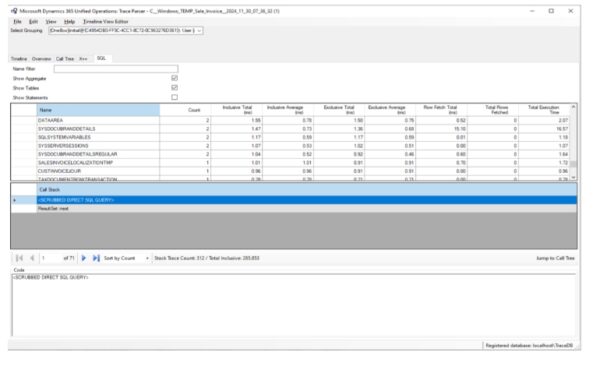The height and width of the screenshot is (373, 600).
Task: Click the row indicator arrow in Call Stack
Action: (15, 200)
